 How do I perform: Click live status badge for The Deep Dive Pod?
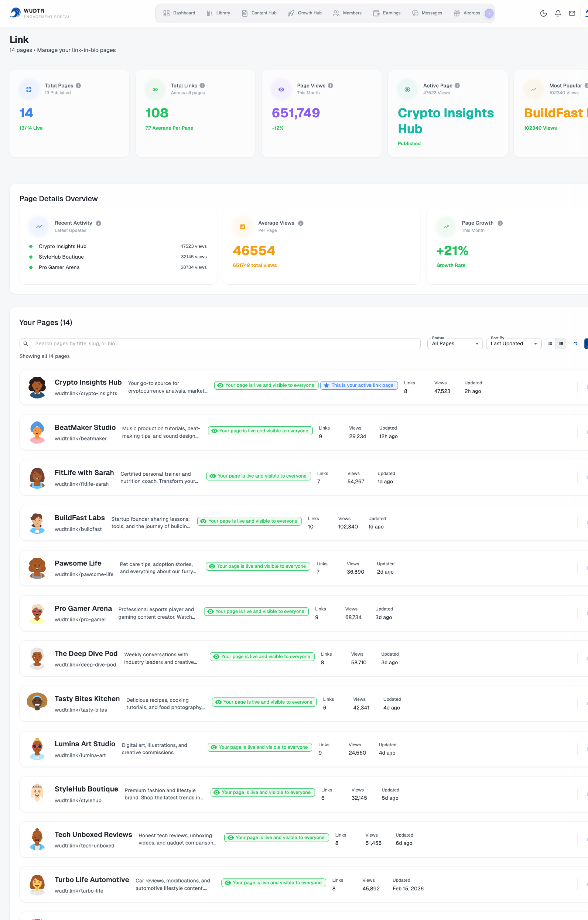click(x=262, y=656)
